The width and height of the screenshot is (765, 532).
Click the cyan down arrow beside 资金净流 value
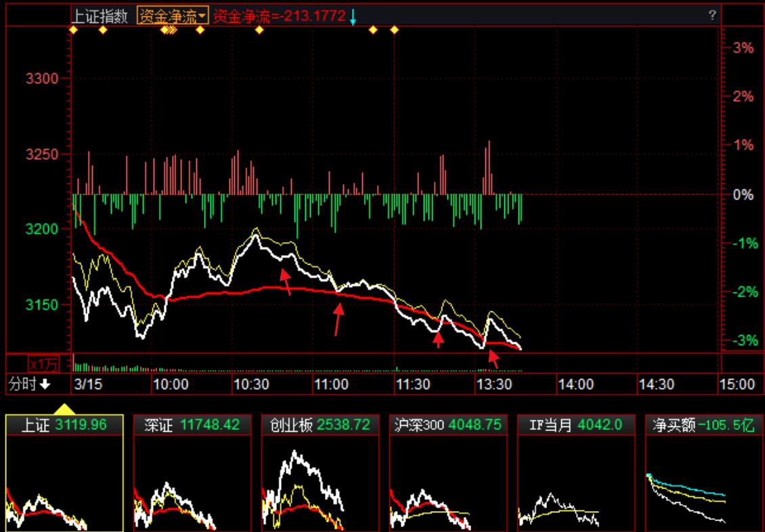[353, 16]
